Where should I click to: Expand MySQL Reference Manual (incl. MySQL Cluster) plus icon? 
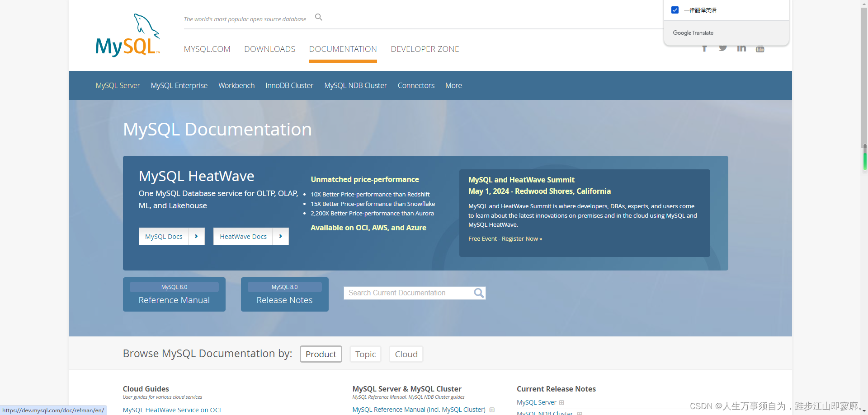coord(492,410)
